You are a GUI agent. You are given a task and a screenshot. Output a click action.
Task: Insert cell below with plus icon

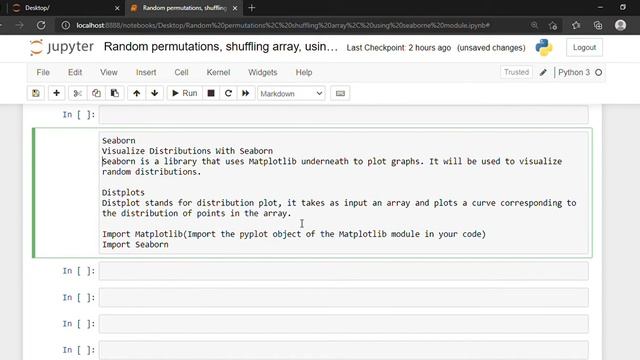point(56,93)
